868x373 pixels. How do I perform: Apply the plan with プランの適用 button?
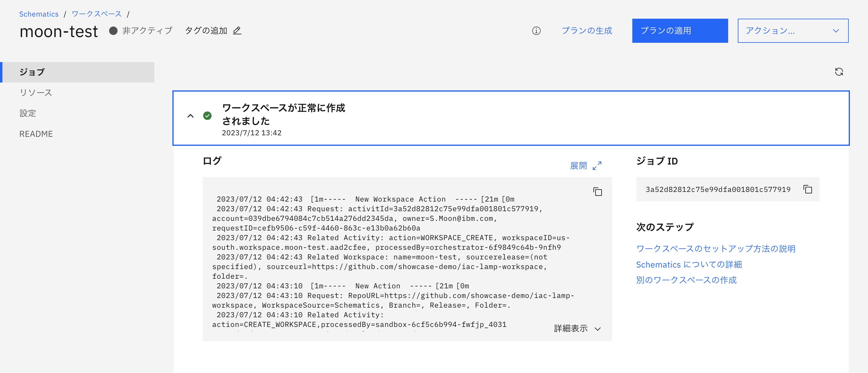[x=680, y=31]
